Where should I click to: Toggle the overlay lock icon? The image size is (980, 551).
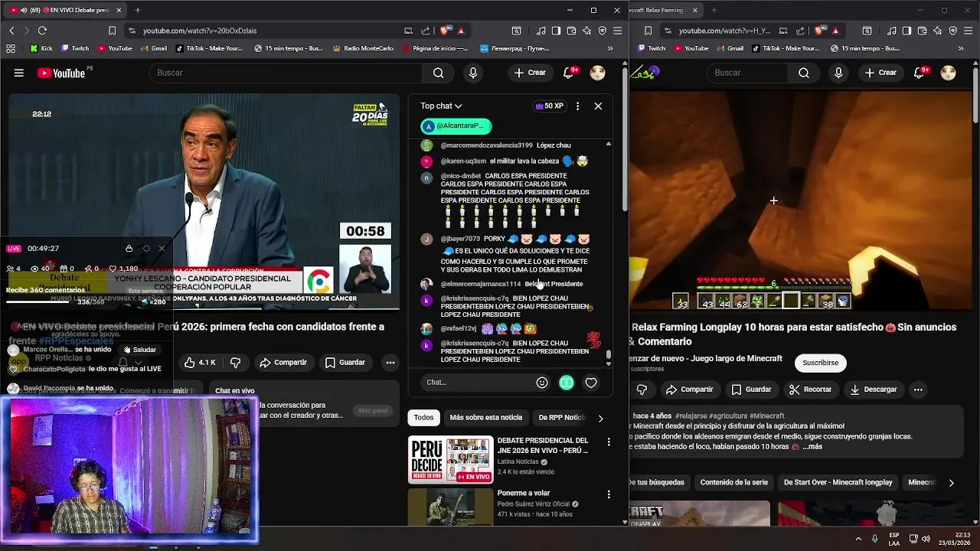tap(129, 249)
